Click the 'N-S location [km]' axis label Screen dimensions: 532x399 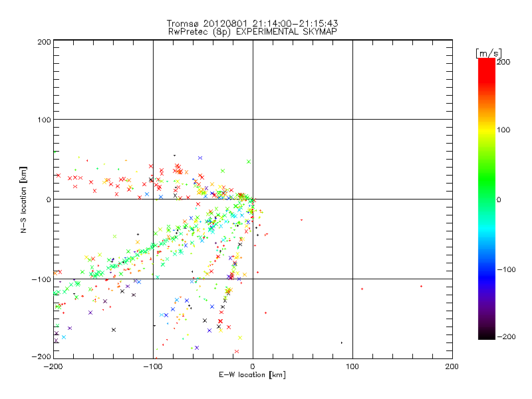tap(23, 200)
